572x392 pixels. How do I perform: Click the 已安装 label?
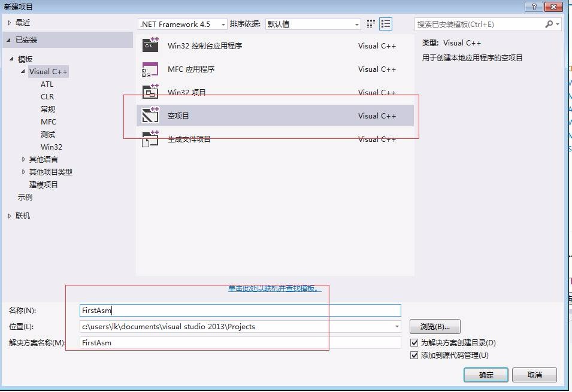pos(26,39)
